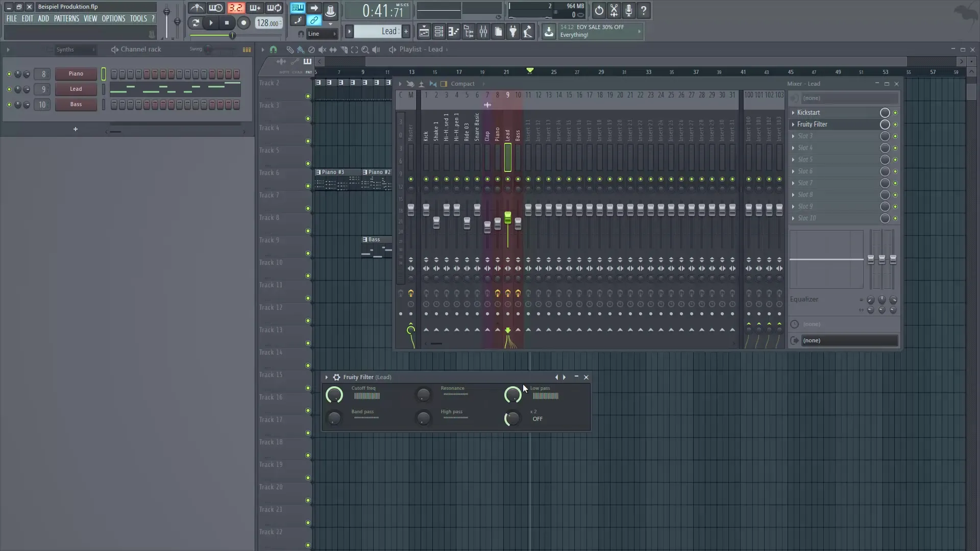Image resolution: width=980 pixels, height=551 pixels.
Task: Open the ADD menu
Action: tap(43, 18)
